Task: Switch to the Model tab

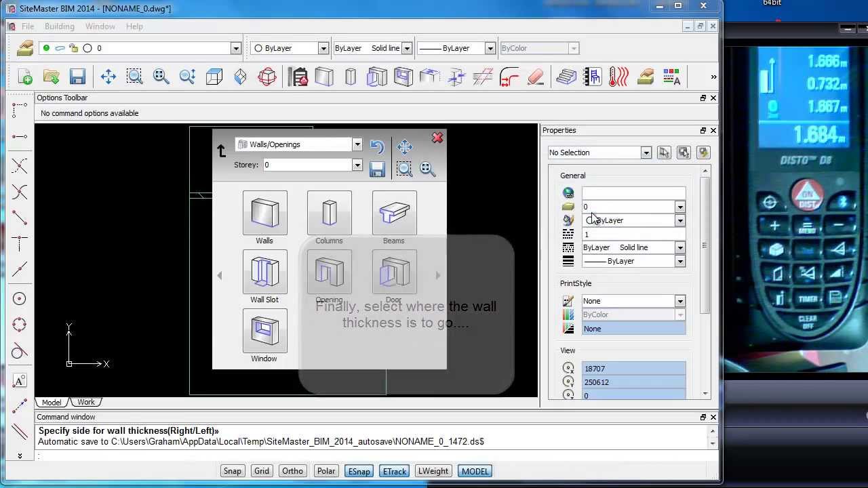Action: 52,403
